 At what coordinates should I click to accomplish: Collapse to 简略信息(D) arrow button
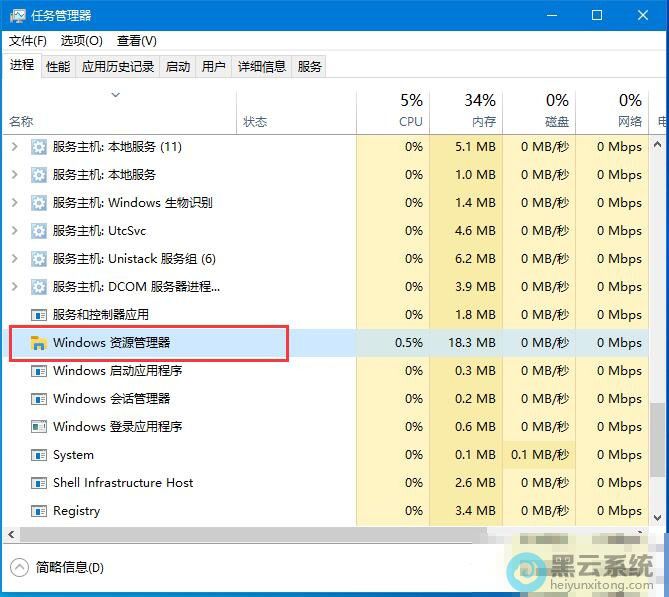click(x=19, y=568)
